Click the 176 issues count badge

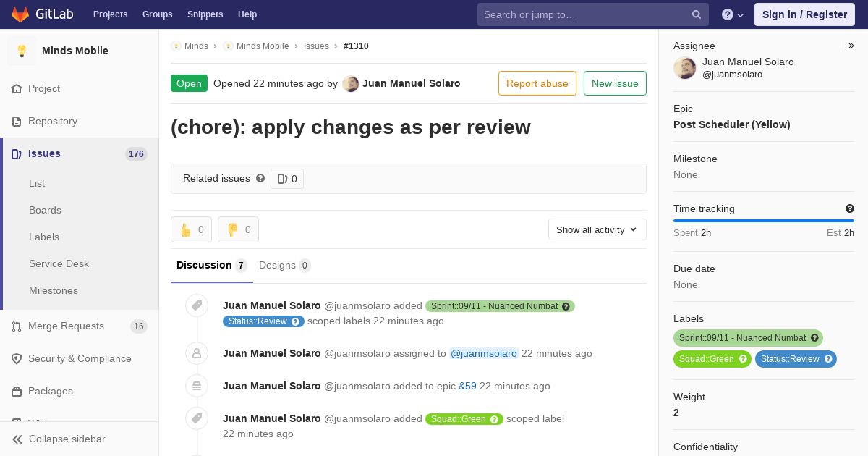click(136, 154)
